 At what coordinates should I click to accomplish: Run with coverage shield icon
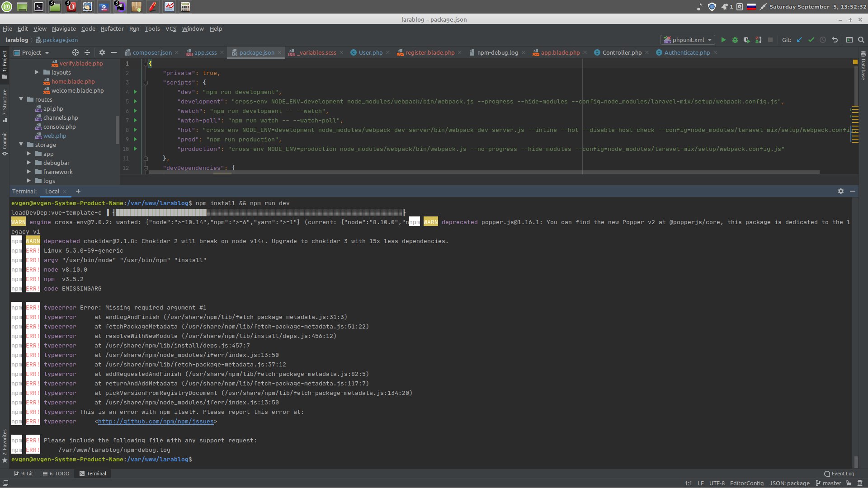tap(747, 40)
